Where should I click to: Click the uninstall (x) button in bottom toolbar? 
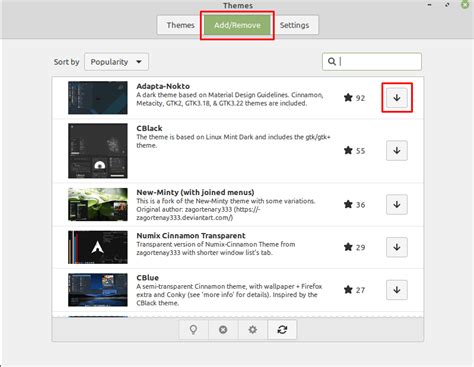click(x=223, y=330)
